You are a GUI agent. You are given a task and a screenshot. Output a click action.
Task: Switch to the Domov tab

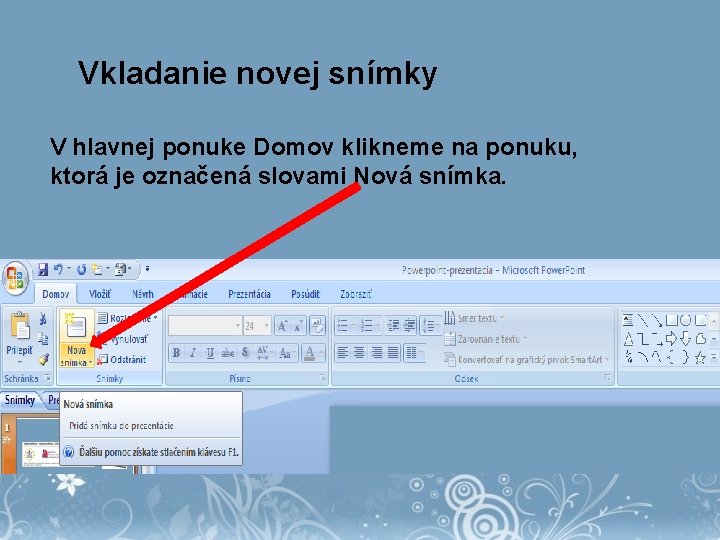click(x=56, y=294)
